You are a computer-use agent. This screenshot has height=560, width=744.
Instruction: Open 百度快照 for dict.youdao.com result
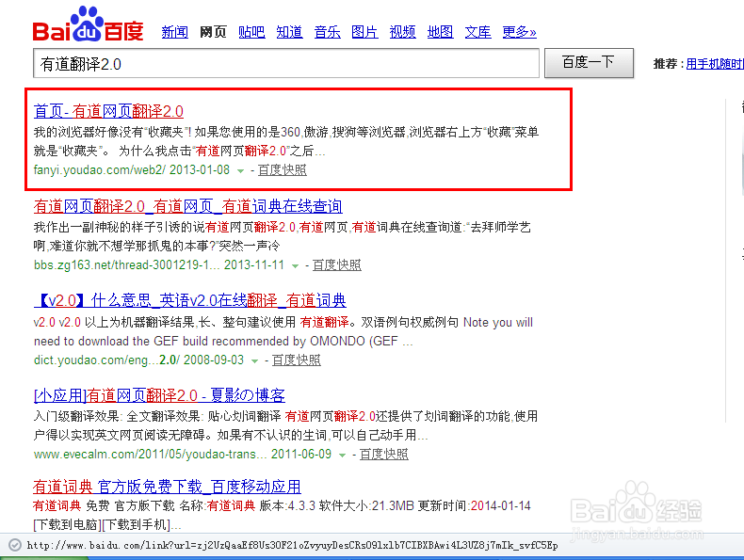pos(297,360)
